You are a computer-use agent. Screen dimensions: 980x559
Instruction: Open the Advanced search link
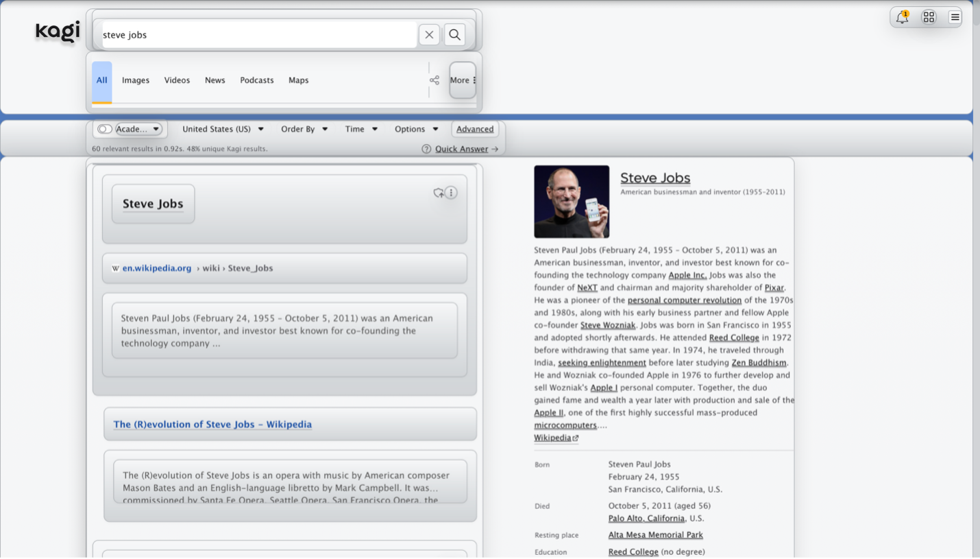point(475,129)
